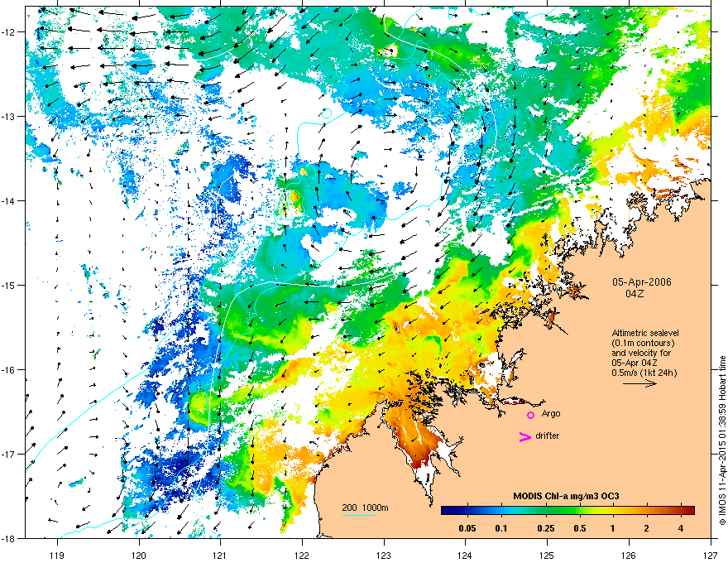This screenshot has width=728, height=563.
Task: Click the dark red end of colorbar
Action: 690,510
